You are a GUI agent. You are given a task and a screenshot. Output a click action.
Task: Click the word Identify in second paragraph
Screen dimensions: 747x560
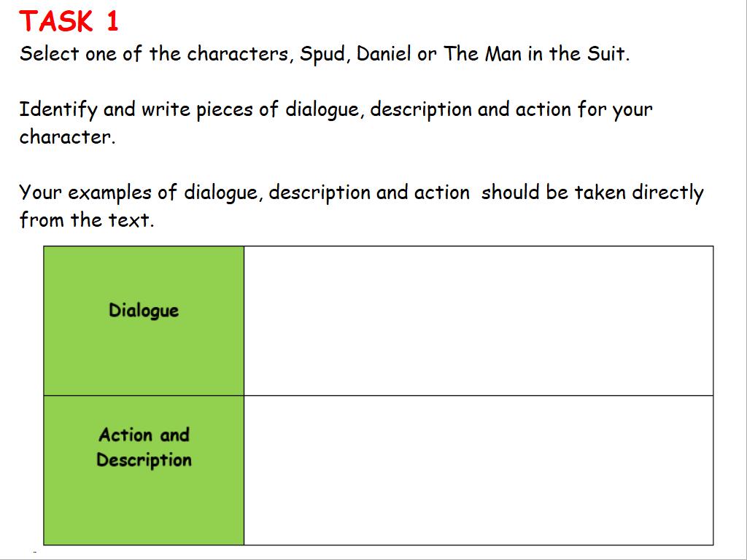click(58, 110)
